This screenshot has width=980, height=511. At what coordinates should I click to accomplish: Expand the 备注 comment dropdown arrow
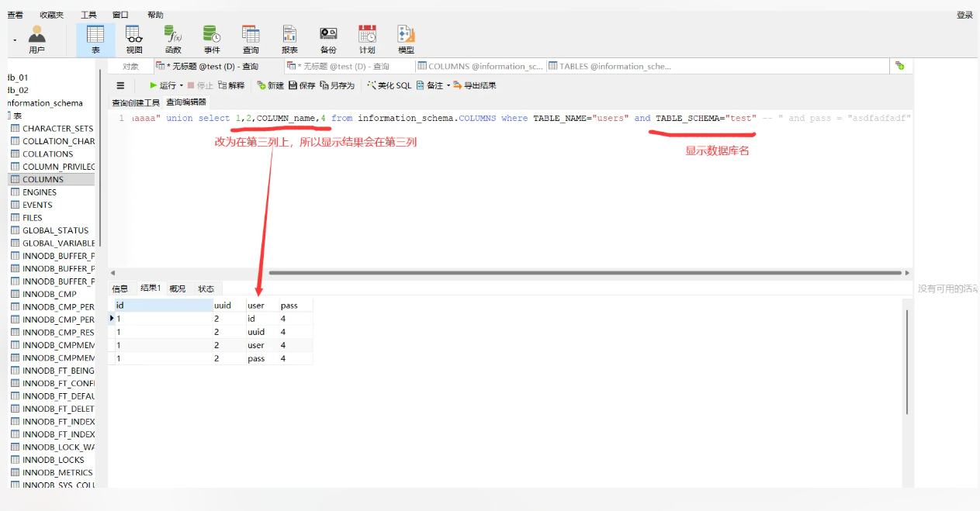pyautogui.click(x=448, y=86)
